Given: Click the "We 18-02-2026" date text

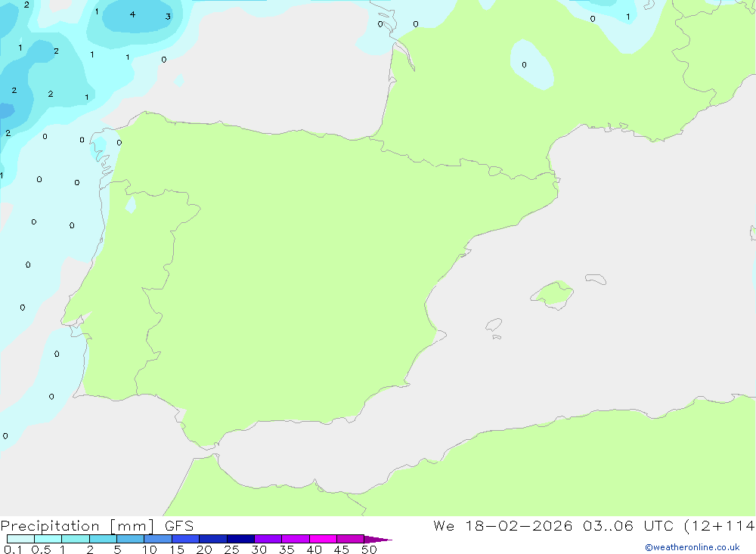Looking at the screenshot, I should (503, 526).
